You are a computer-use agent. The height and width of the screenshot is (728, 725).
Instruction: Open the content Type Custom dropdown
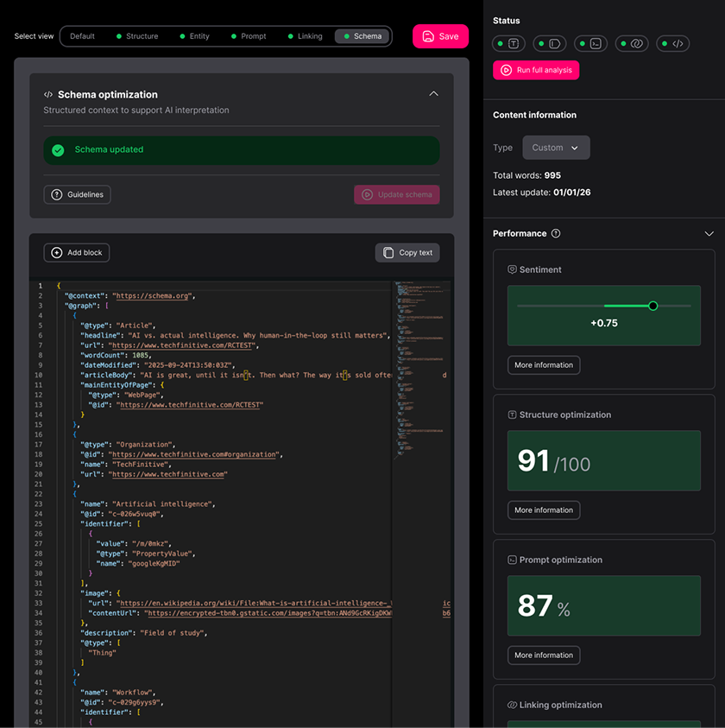[x=556, y=148]
